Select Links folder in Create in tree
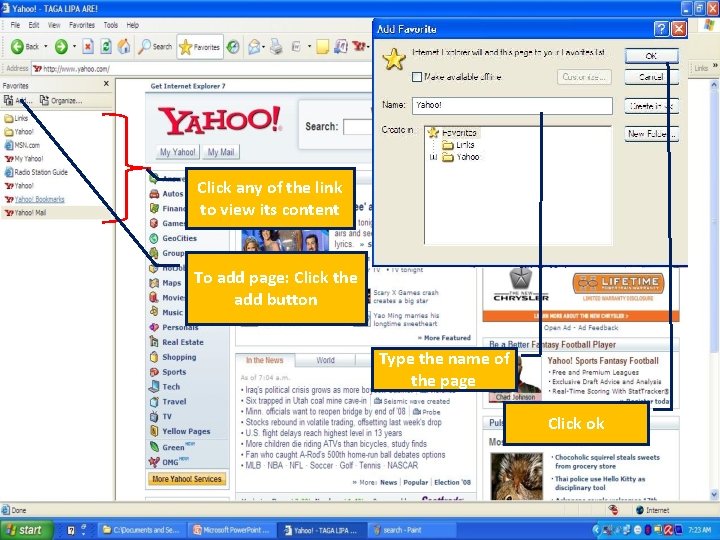Viewport: 720px width, 540px height. point(458,145)
